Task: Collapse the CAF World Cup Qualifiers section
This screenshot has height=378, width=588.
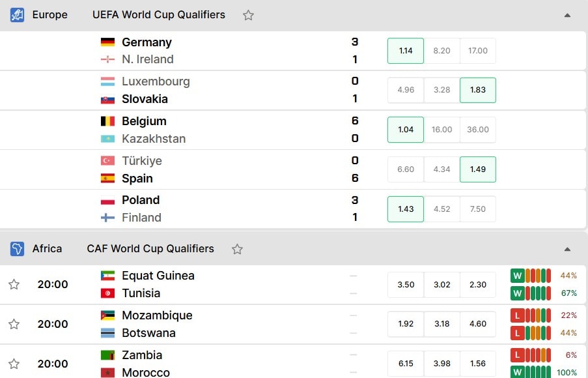Action: [567, 249]
